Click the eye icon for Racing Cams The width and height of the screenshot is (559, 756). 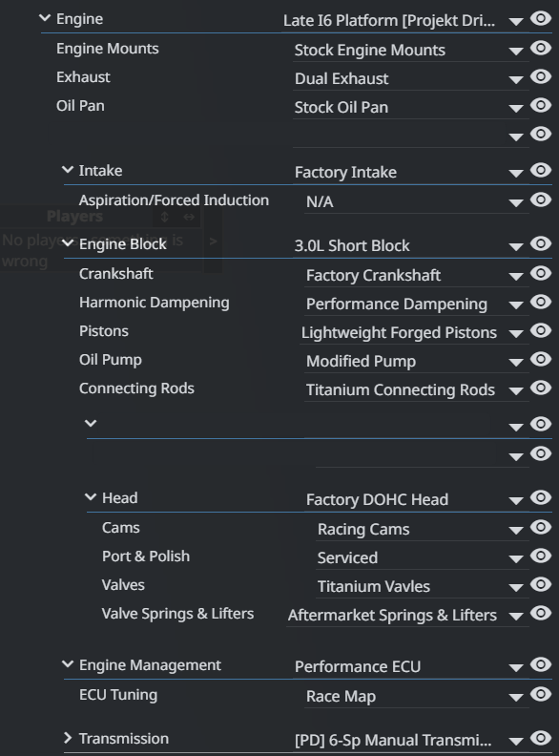click(x=541, y=527)
